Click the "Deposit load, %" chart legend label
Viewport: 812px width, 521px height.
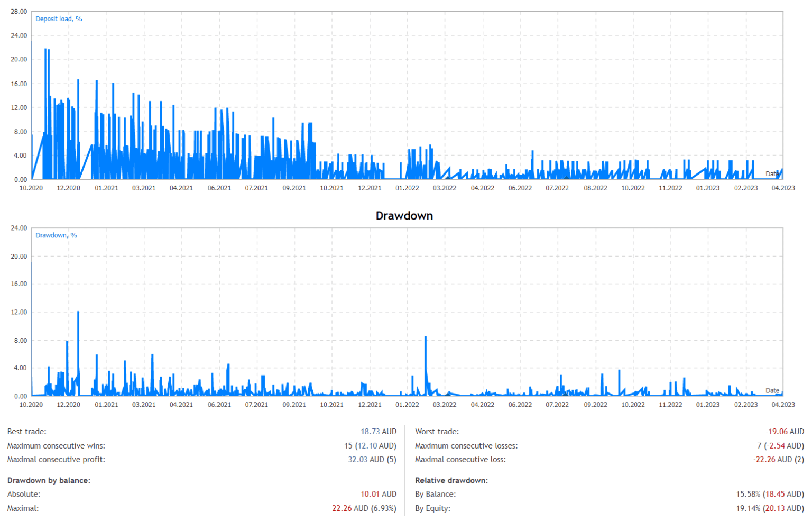[59, 19]
